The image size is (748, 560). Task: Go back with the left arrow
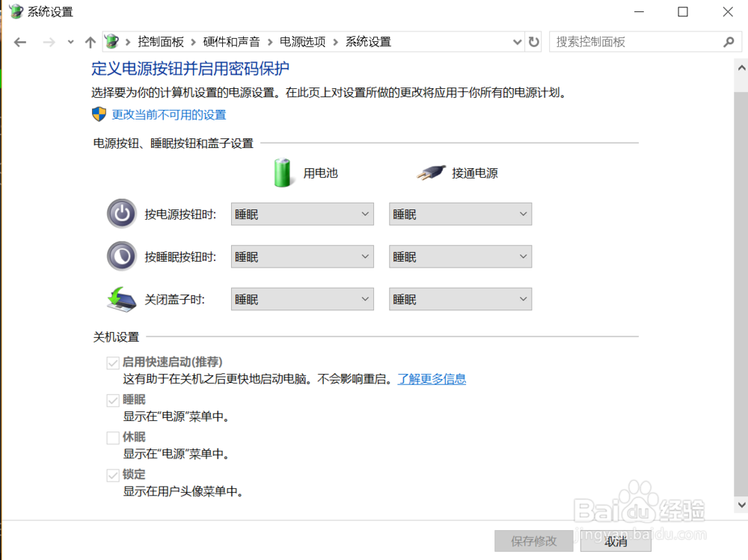coord(20,42)
